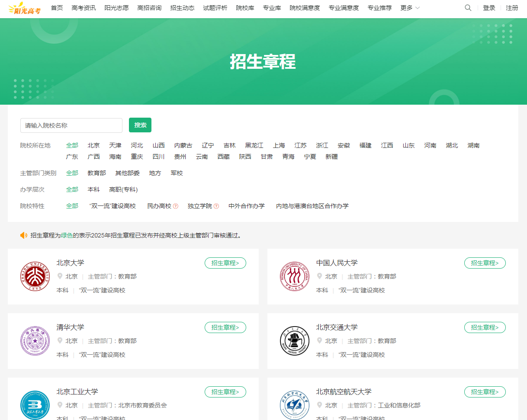
Task: Open 专业库 navigation item
Action: coord(272,8)
